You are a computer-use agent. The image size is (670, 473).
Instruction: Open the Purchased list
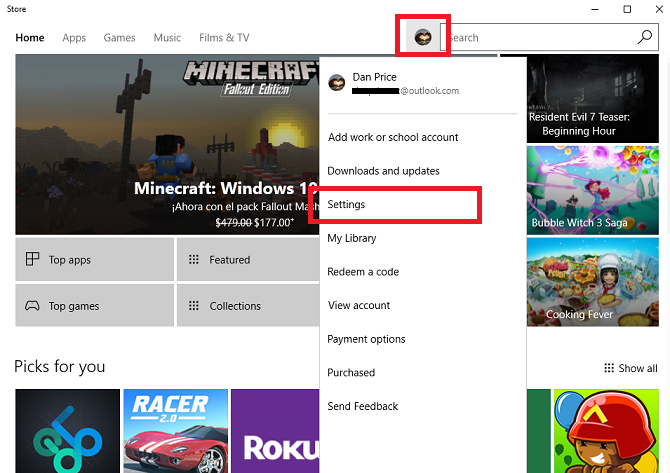point(351,373)
